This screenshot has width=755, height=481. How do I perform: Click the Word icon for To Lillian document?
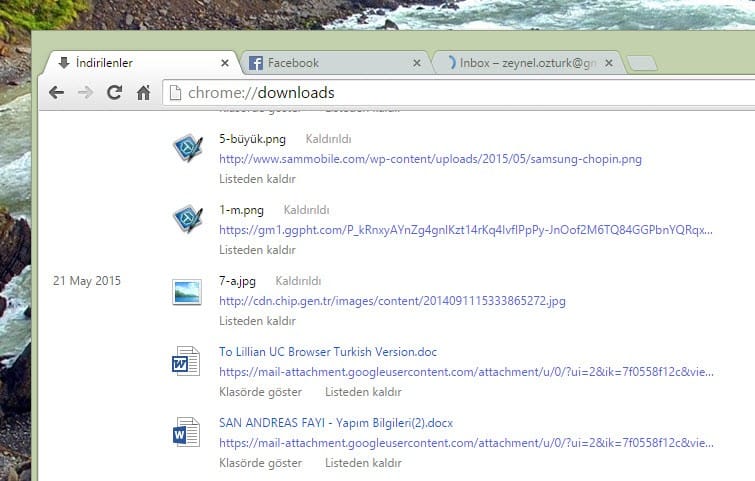pos(187,362)
